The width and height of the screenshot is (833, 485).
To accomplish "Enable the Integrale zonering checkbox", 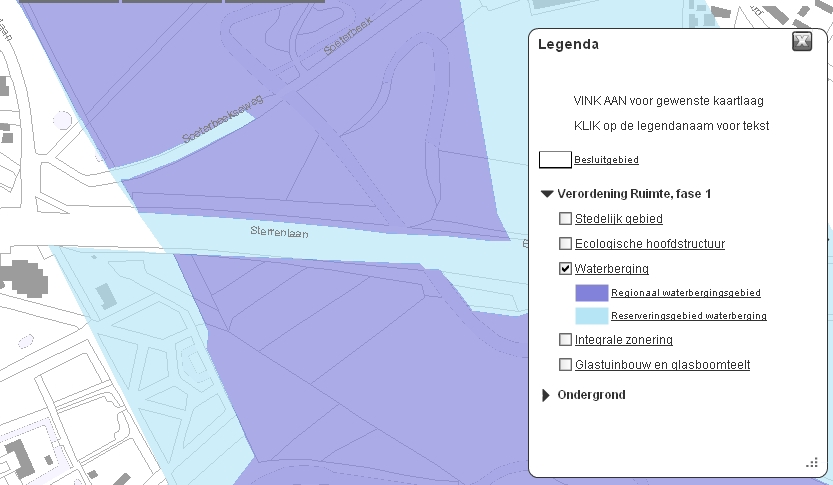I will point(565,339).
